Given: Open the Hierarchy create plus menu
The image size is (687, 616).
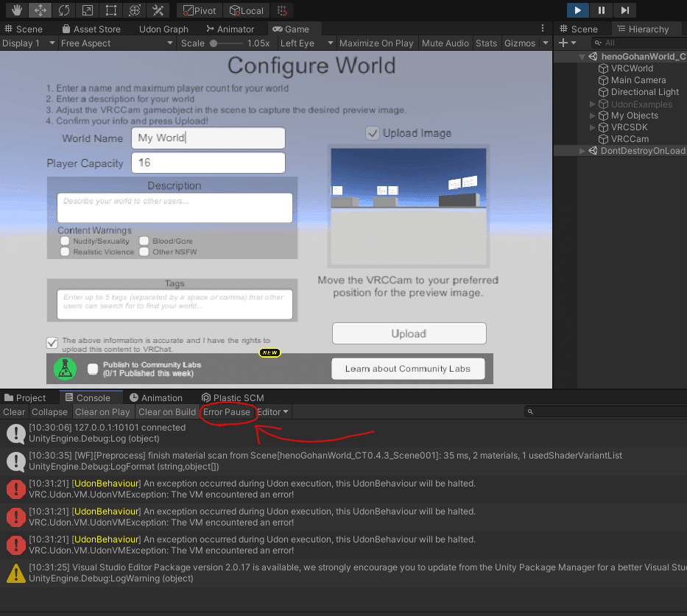Looking at the screenshot, I should (568, 43).
